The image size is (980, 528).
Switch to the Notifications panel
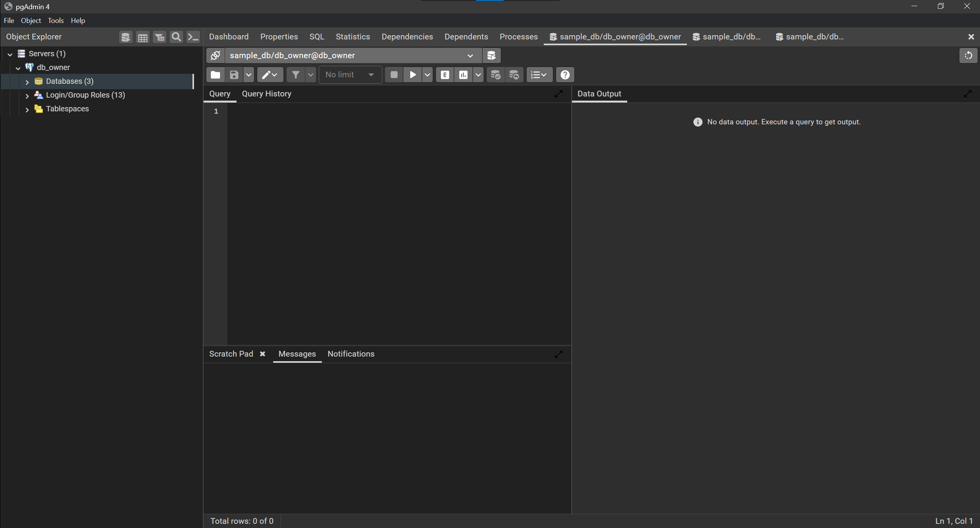[351, 354]
